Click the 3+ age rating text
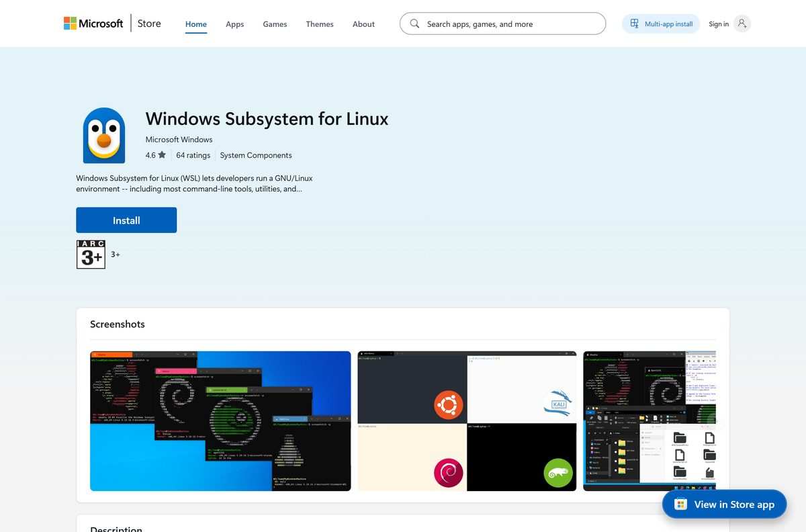The width and height of the screenshot is (806, 532). click(x=116, y=255)
